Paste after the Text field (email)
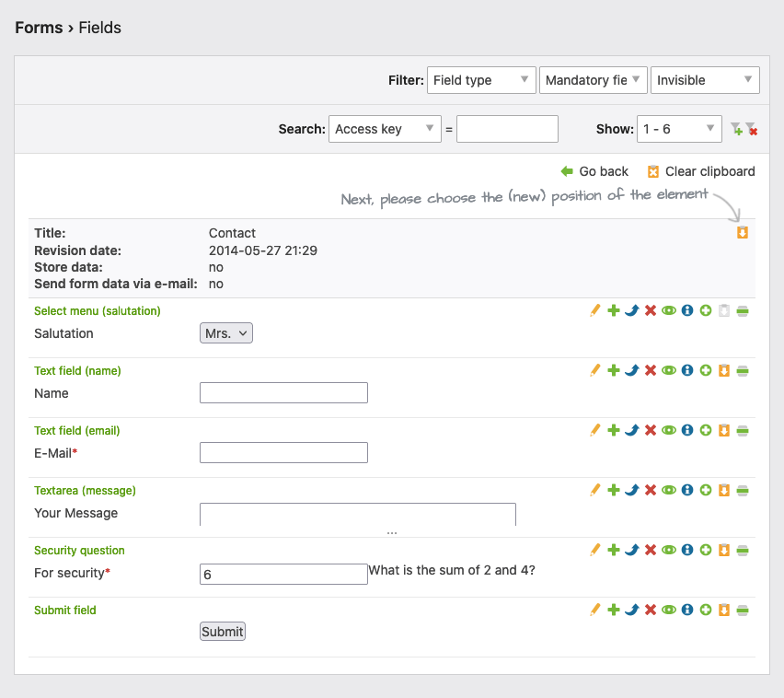 click(x=724, y=430)
